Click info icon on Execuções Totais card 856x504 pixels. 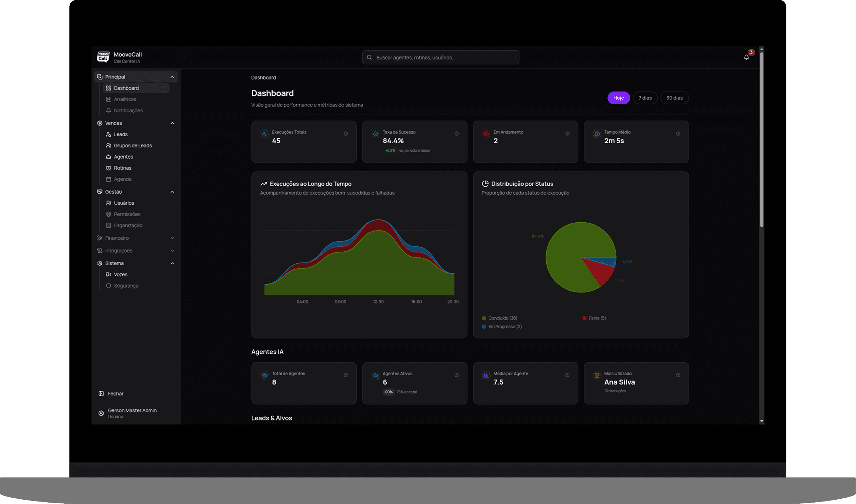pos(345,134)
